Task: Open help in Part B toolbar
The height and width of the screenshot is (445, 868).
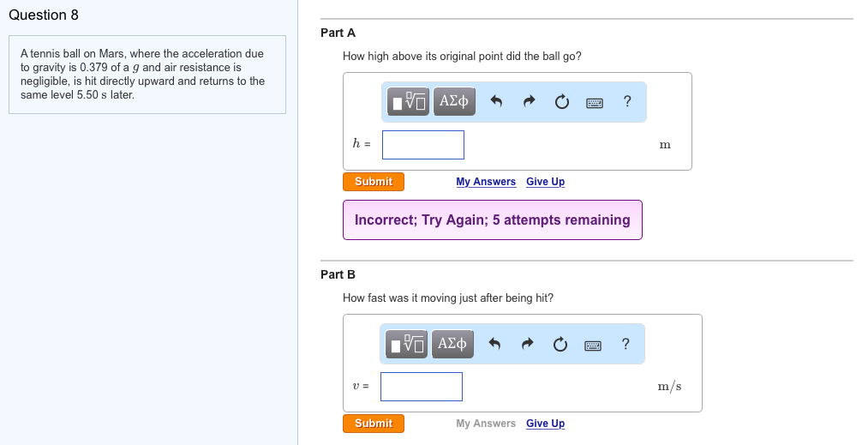Action: click(x=626, y=344)
